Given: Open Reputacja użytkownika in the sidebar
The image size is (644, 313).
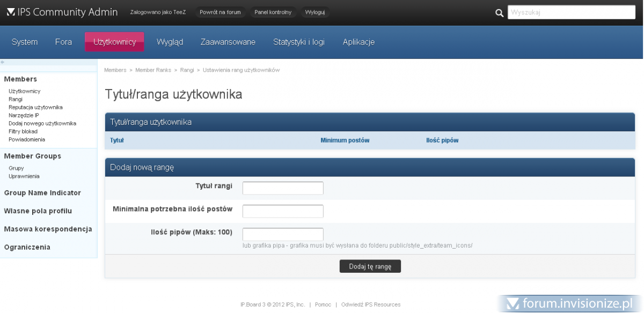Looking at the screenshot, I should point(35,107).
